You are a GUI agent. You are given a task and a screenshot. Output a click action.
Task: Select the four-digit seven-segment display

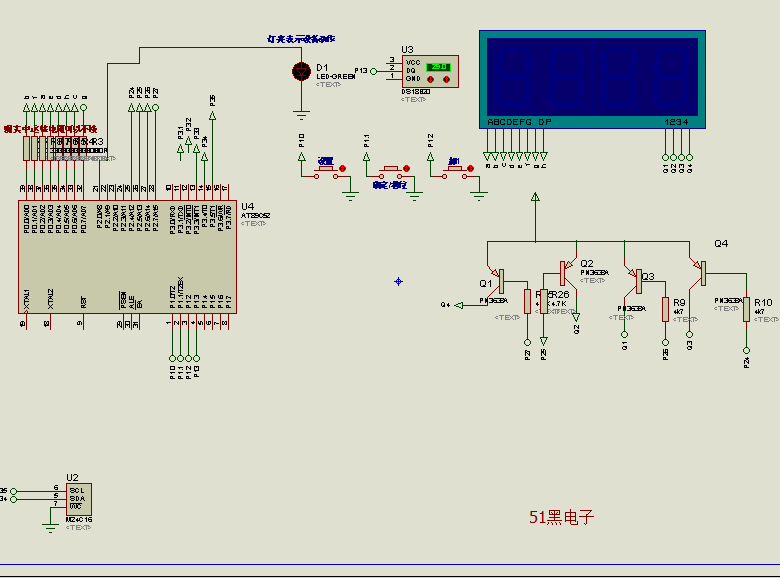[592, 80]
